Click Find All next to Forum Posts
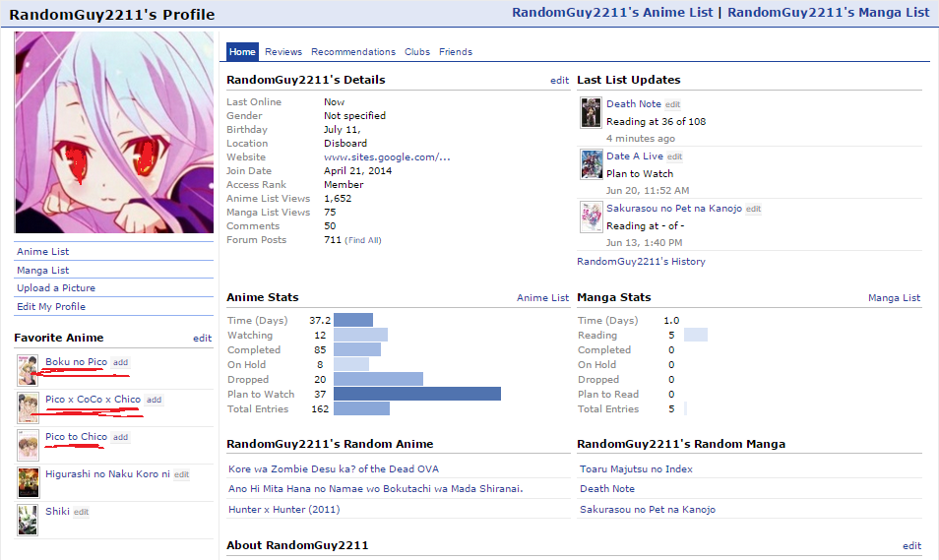 [x=363, y=240]
